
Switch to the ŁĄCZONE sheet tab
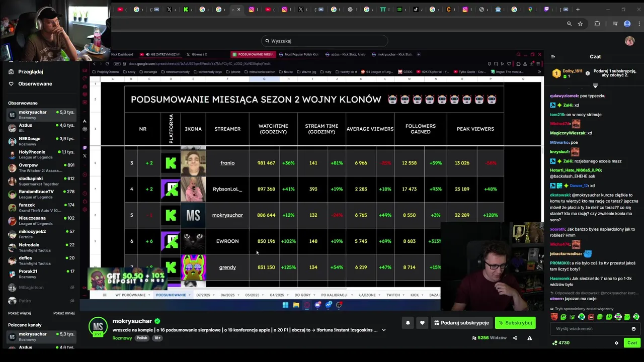tap(367, 295)
